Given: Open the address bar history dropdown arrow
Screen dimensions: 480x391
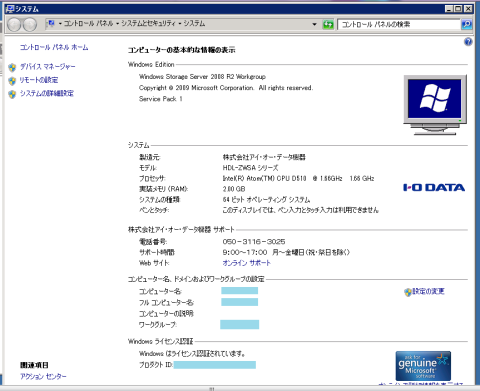Looking at the screenshot, I should pyautogui.click(x=314, y=24).
